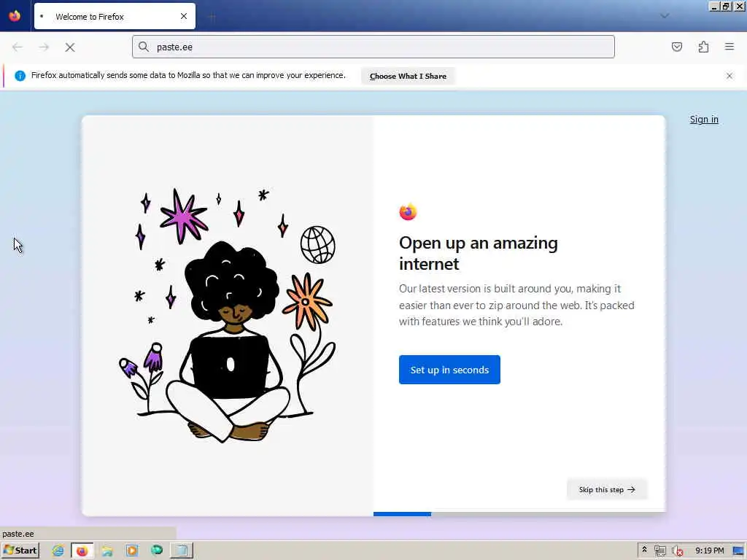The image size is (747, 560).
Task: Click the Firefox taskbar button
Action: click(x=82, y=551)
